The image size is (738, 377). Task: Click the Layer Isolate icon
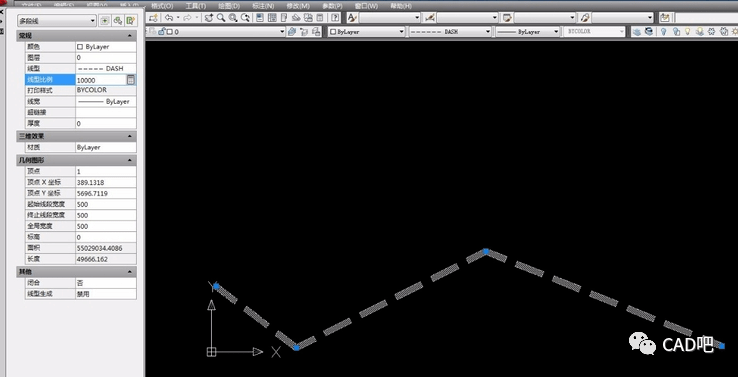tap(636, 32)
